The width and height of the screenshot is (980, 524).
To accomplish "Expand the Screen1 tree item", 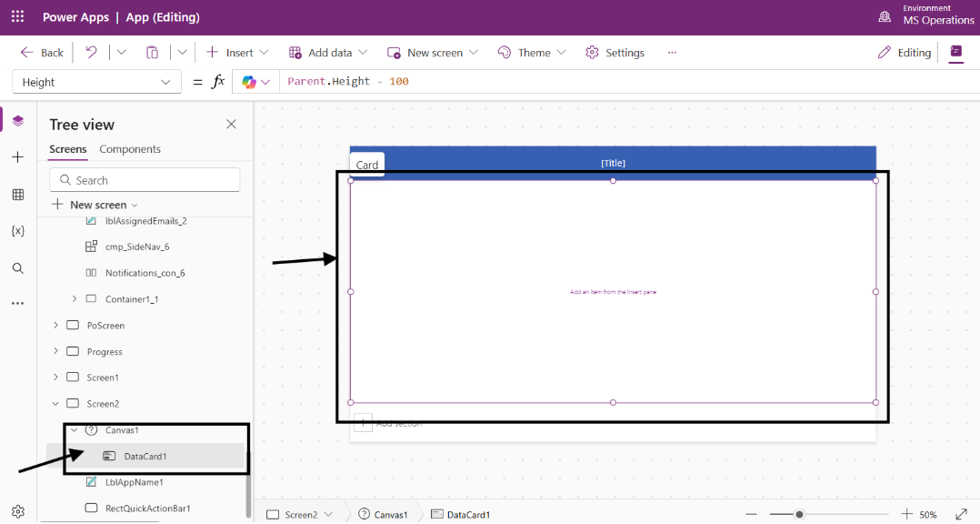I will click(57, 377).
